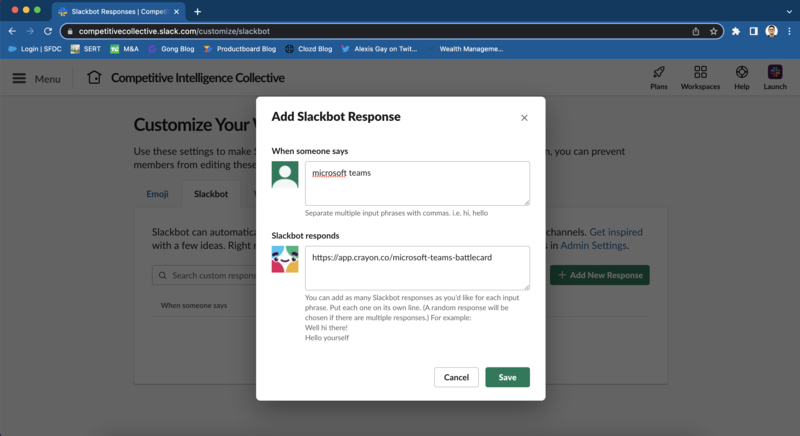Image resolution: width=800 pixels, height=436 pixels.
Task: Click the Add New Response button
Action: [599, 275]
